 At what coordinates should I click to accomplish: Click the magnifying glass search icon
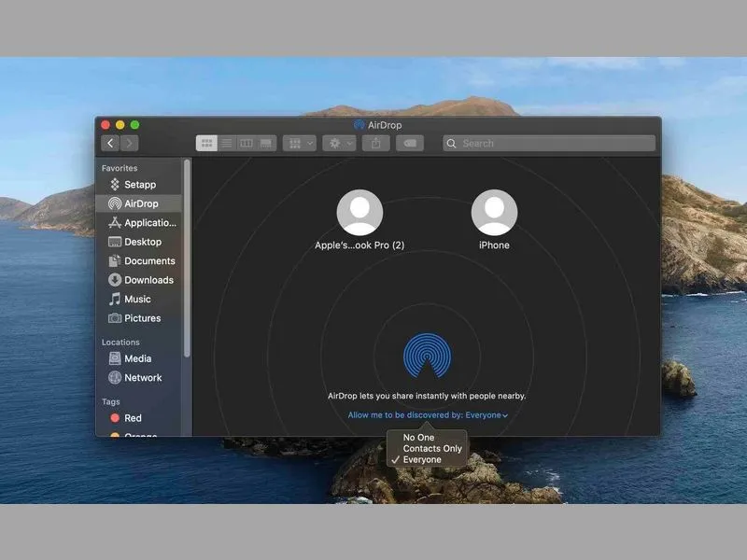(x=452, y=144)
